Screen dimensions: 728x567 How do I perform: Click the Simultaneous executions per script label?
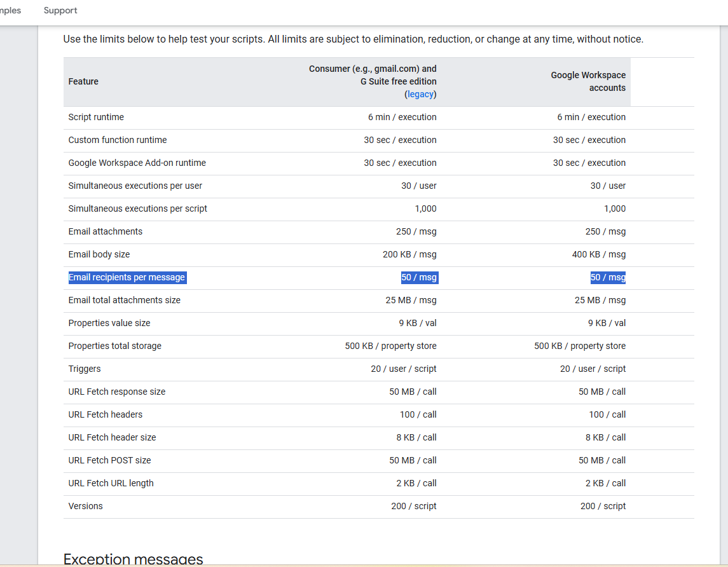click(x=137, y=208)
